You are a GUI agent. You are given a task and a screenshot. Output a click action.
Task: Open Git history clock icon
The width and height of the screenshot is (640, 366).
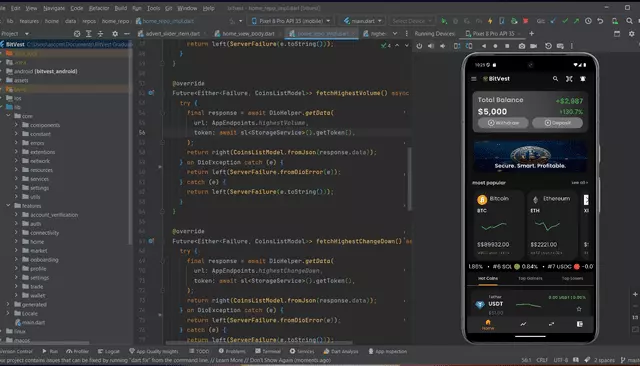(x=588, y=21)
